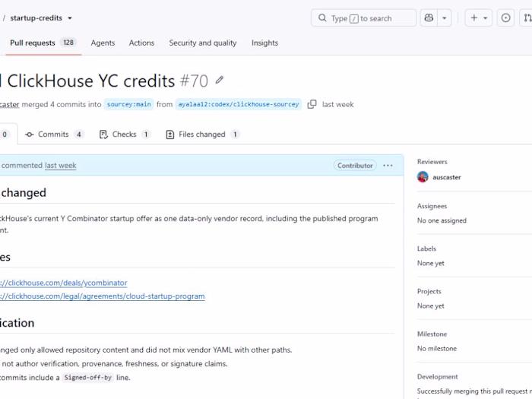Open the Security and quality tab
This screenshot has width=532, height=399.
pyautogui.click(x=203, y=43)
